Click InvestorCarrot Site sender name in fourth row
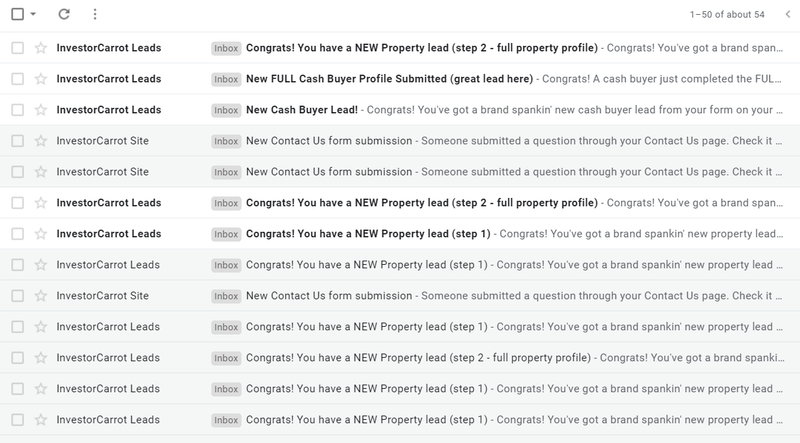The width and height of the screenshot is (800, 443). [103, 141]
